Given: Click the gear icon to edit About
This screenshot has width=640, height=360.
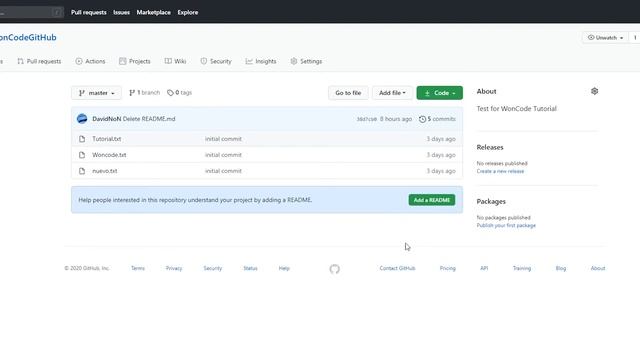Looking at the screenshot, I should tap(594, 91).
